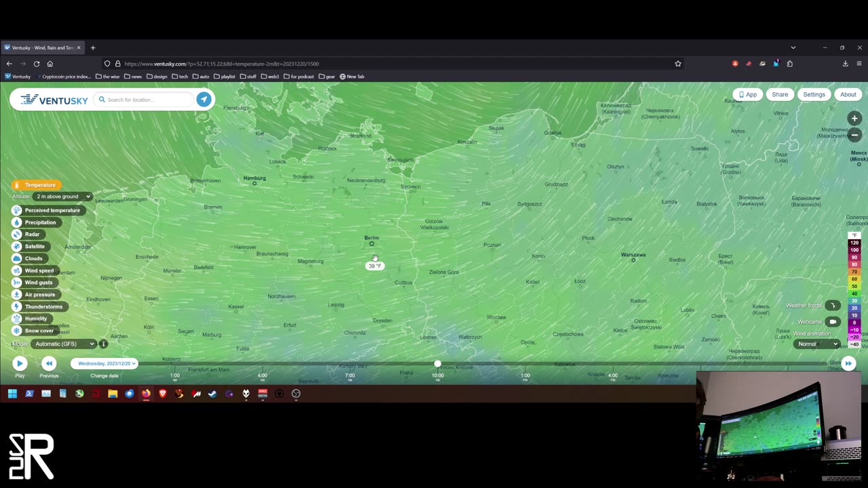This screenshot has width=868, height=488.
Task: Click the active Temperature layer button
Action: [36, 185]
